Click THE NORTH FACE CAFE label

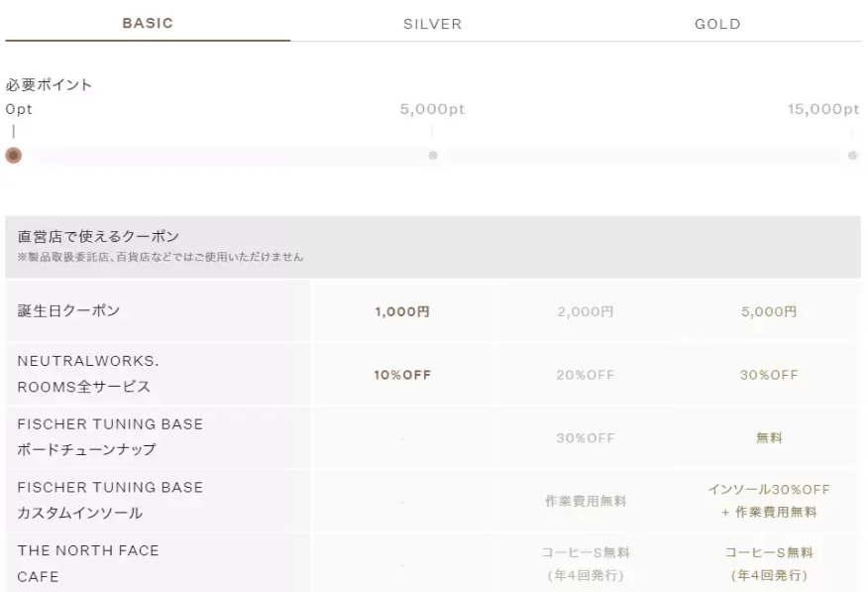87,564
